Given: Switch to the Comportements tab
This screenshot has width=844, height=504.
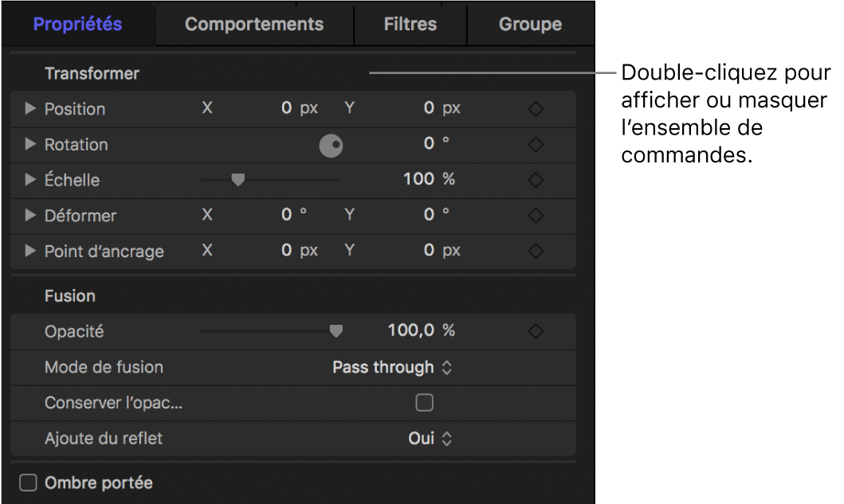Looking at the screenshot, I should [x=254, y=24].
